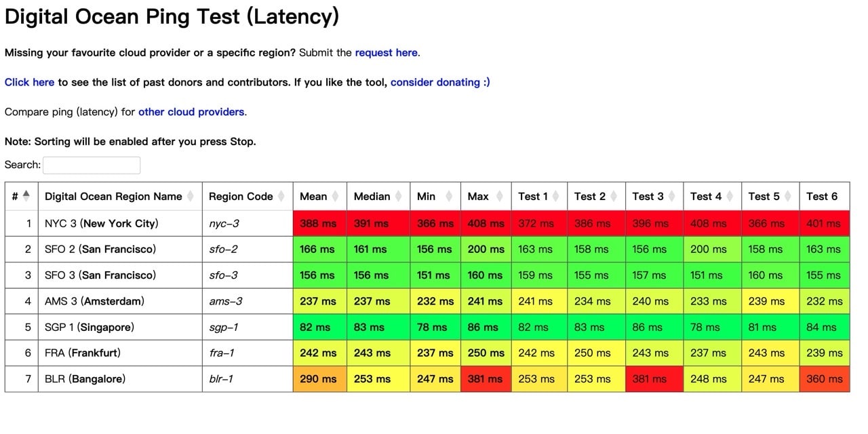The height and width of the screenshot is (434, 868).
Task: Click SFO 2's 166 ms mean cell
Action: pos(320,249)
